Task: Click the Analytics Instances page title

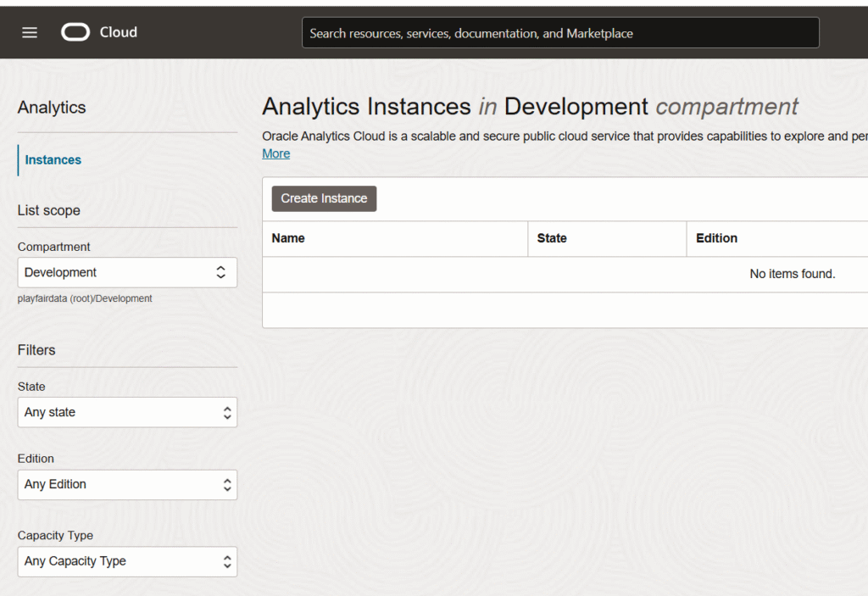Action: (x=530, y=106)
